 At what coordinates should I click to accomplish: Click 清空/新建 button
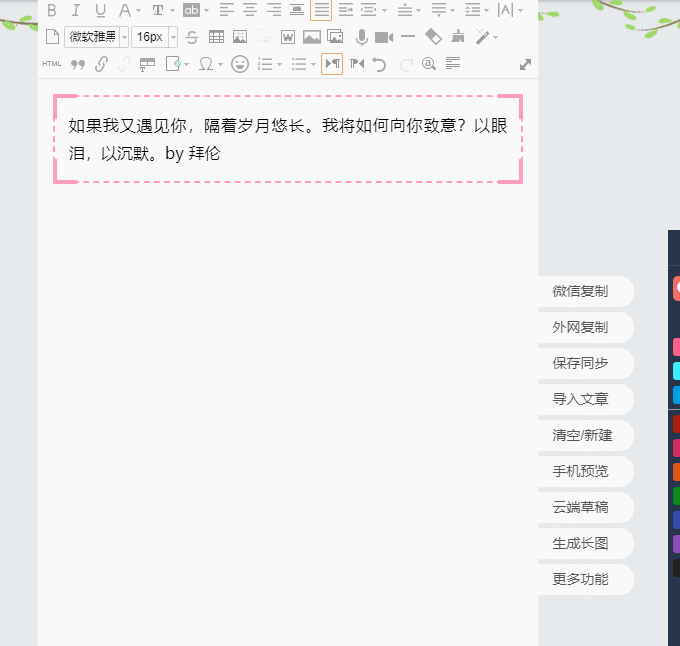click(585, 435)
